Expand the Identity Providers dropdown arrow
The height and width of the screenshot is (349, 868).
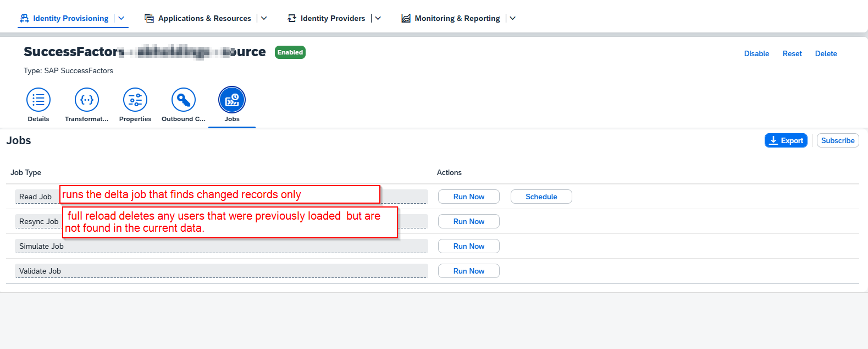pyautogui.click(x=378, y=18)
